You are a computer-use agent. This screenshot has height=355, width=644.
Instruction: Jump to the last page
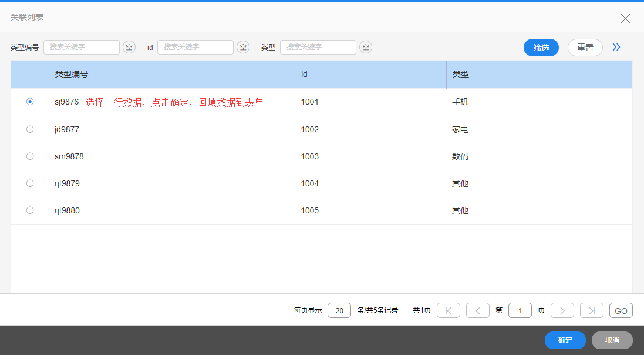click(x=591, y=310)
